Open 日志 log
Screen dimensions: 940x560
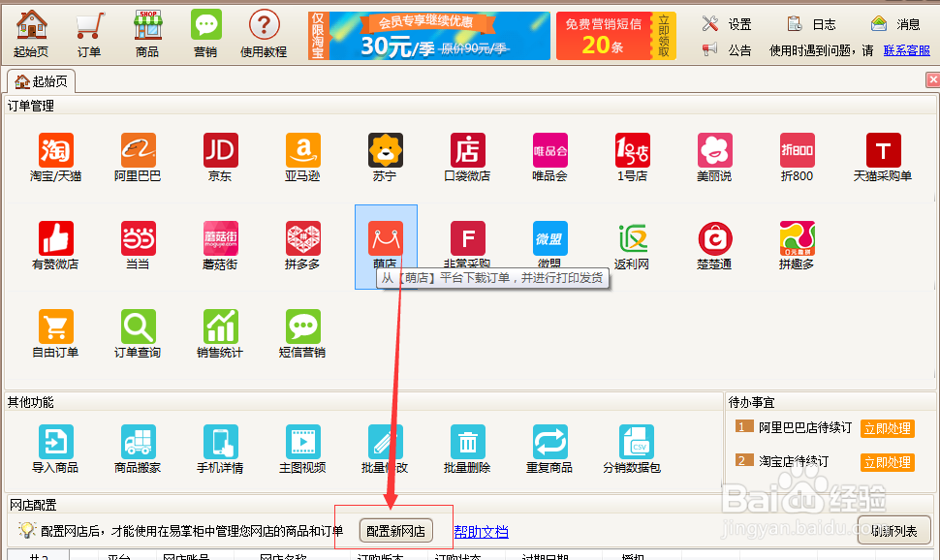tap(811, 24)
